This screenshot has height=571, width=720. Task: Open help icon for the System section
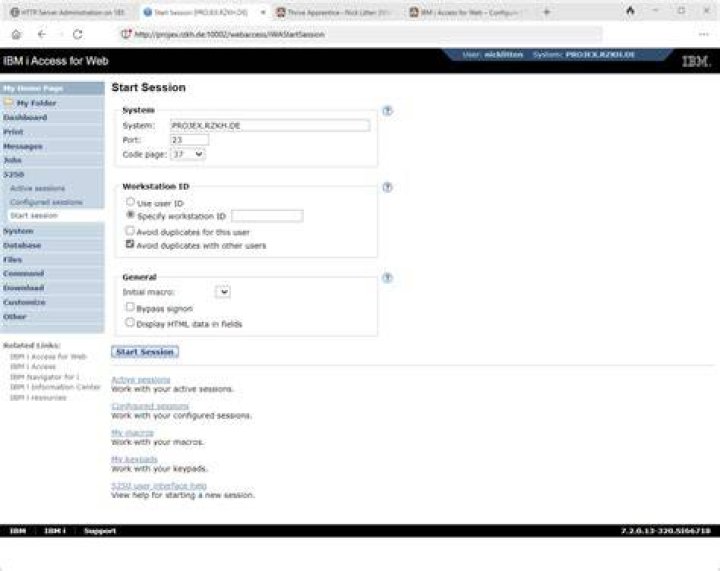coord(388,111)
